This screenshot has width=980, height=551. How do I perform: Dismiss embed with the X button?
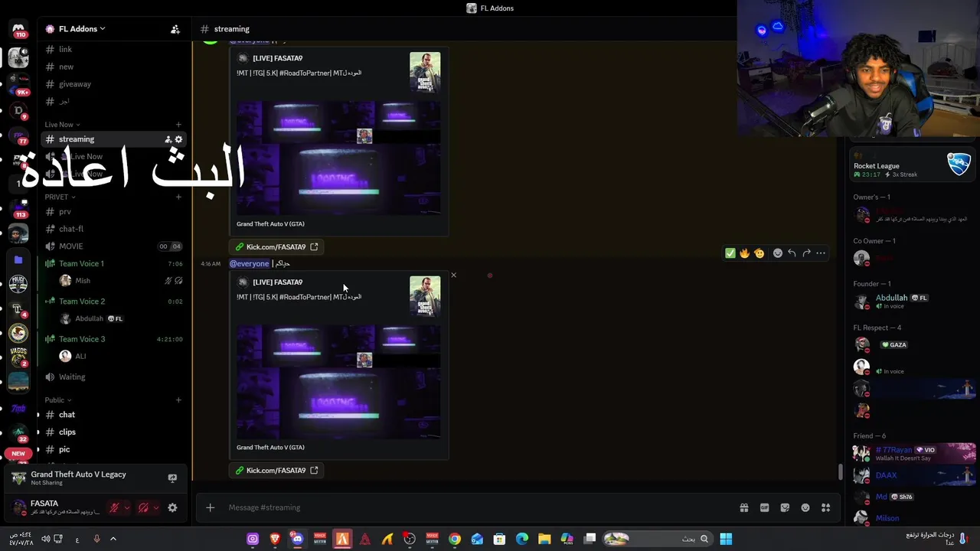point(453,275)
